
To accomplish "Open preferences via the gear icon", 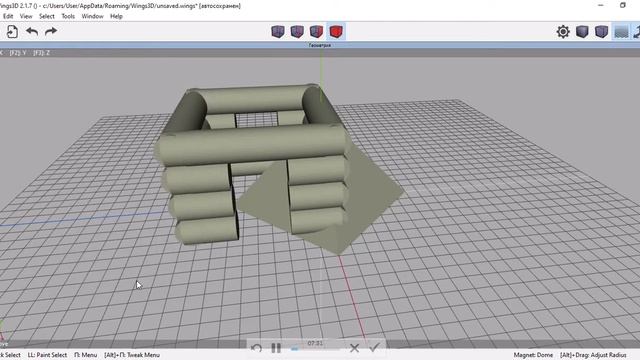I will click(x=563, y=31).
